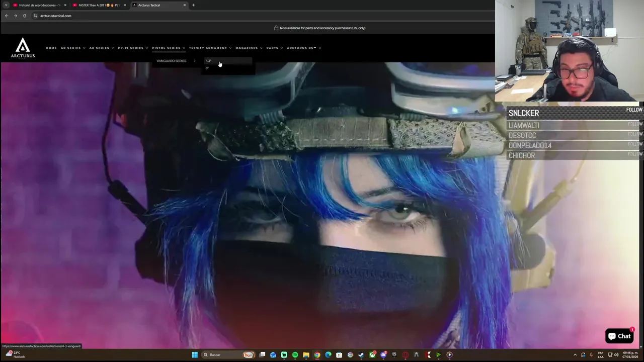Open Outlook from the taskbar
644x362 pixels.
[273, 355]
